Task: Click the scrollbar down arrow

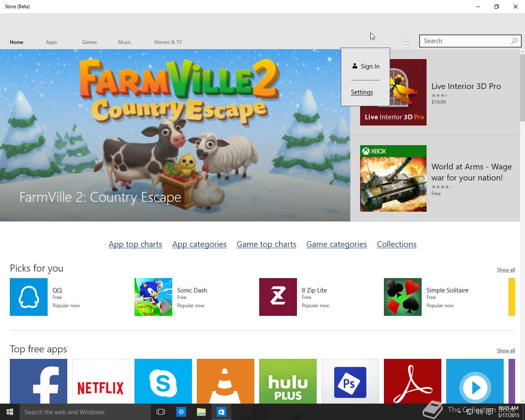Action: point(522,401)
